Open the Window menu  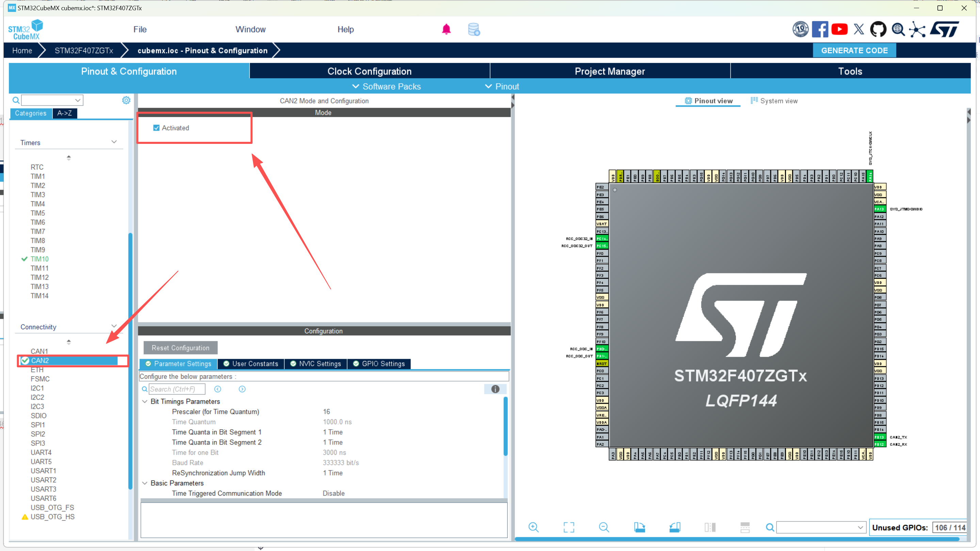click(250, 29)
